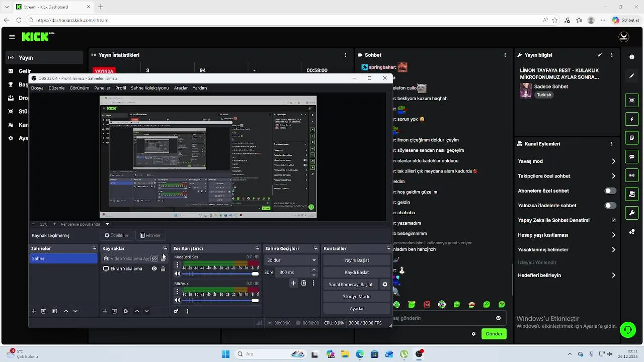The image size is (644, 362).
Task: Click Kaydı Başlat button
Action: (x=357, y=273)
